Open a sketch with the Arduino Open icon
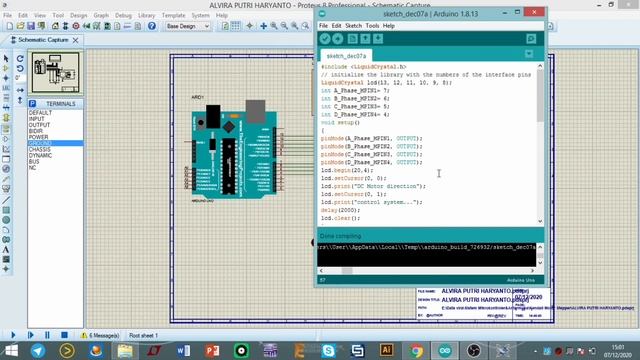Viewport: 640px width, 360px height. click(365, 38)
